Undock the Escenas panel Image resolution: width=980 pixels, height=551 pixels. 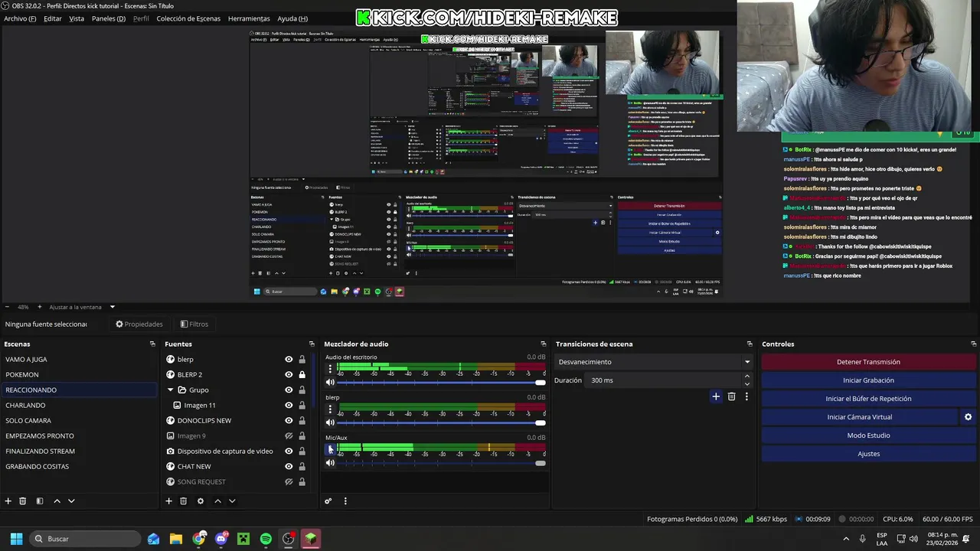[152, 344]
